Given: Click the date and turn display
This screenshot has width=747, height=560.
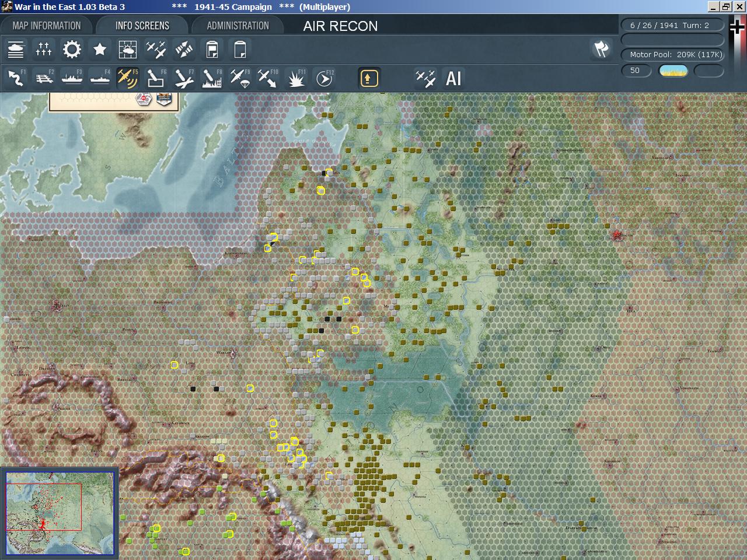Looking at the screenshot, I should click(672, 25).
